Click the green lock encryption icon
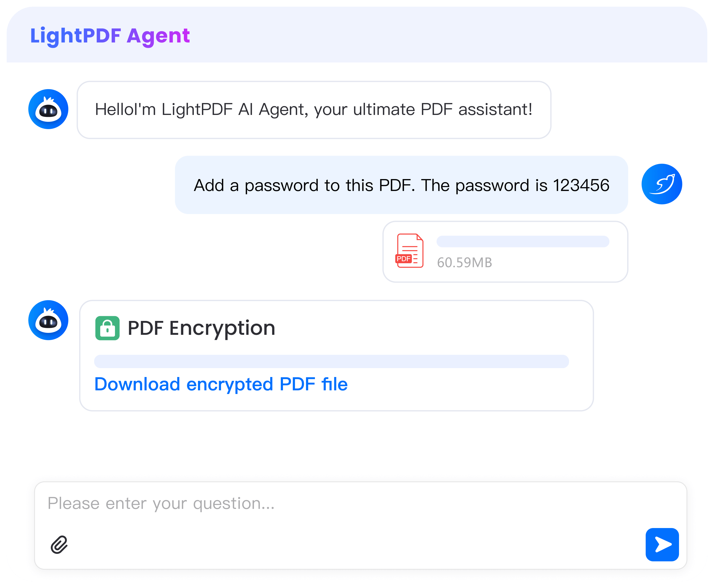Screen dimensions: 714x588 (107, 328)
